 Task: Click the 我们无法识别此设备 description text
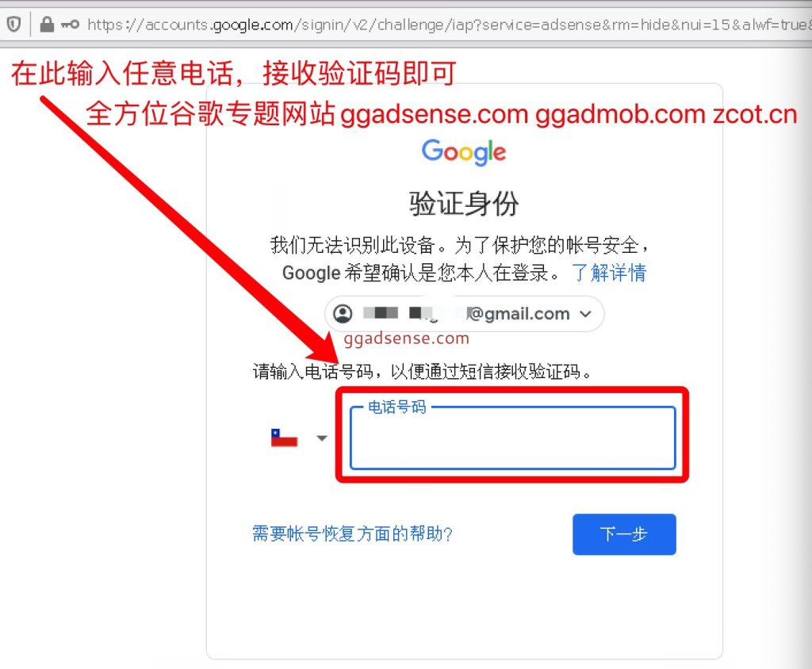pyautogui.click(x=459, y=258)
